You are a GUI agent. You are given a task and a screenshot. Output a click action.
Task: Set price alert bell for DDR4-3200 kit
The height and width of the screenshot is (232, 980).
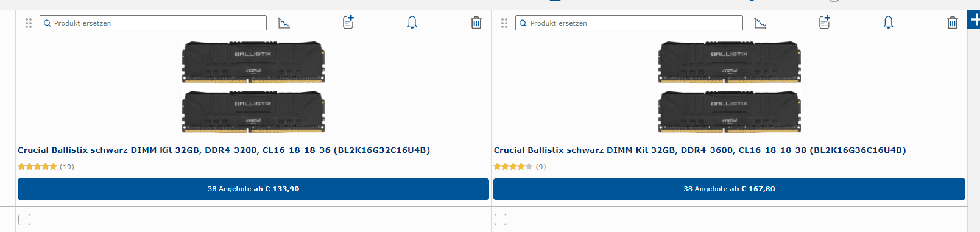[412, 23]
